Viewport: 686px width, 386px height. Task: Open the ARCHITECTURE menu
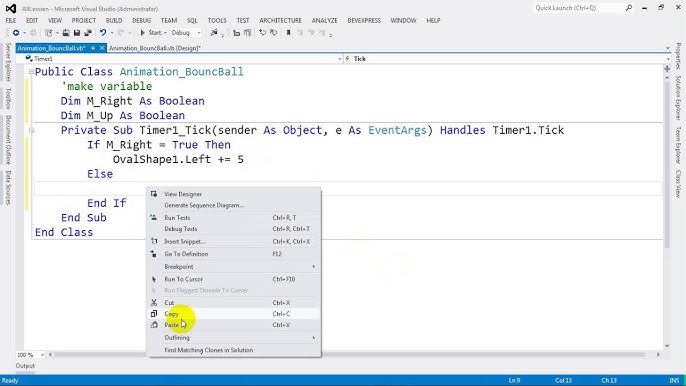(x=280, y=21)
